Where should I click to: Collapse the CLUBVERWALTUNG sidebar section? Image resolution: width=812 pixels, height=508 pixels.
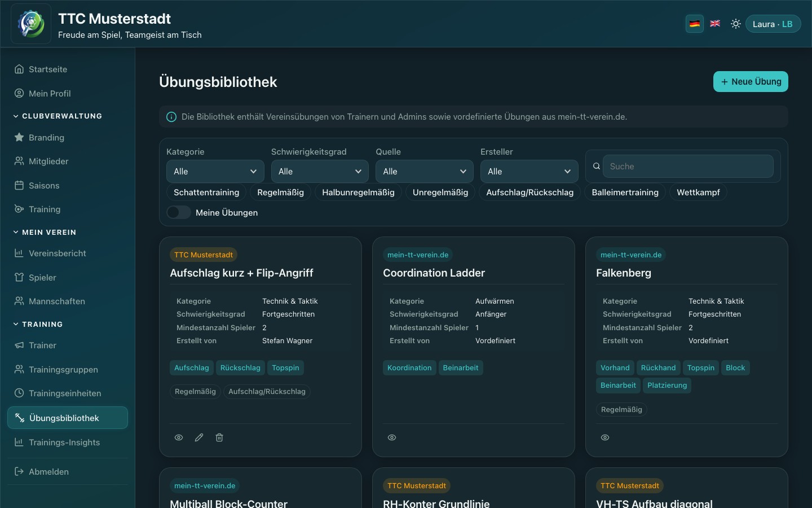pyautogui.click(x=58, y=116)
